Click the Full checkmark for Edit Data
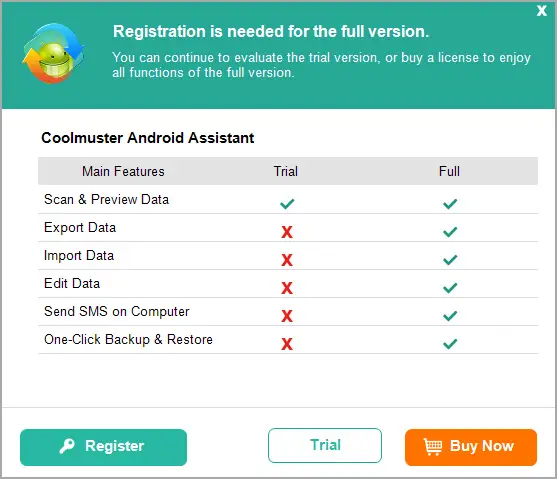 [450, 288]
